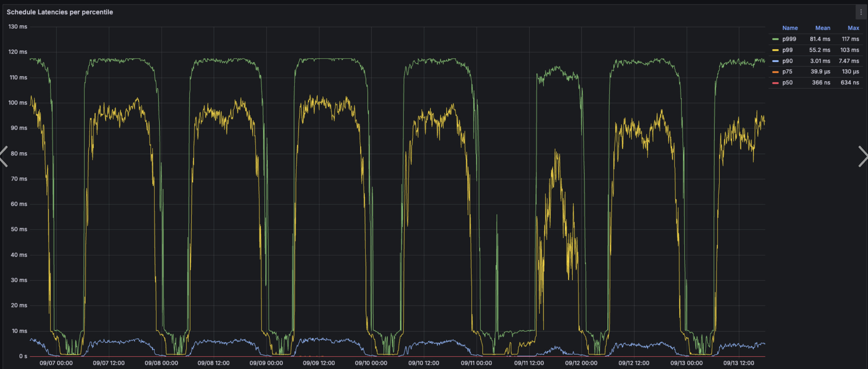868x369 pixels.
Task: Toggle p50 series in legend
Action: tap(788, 83)
